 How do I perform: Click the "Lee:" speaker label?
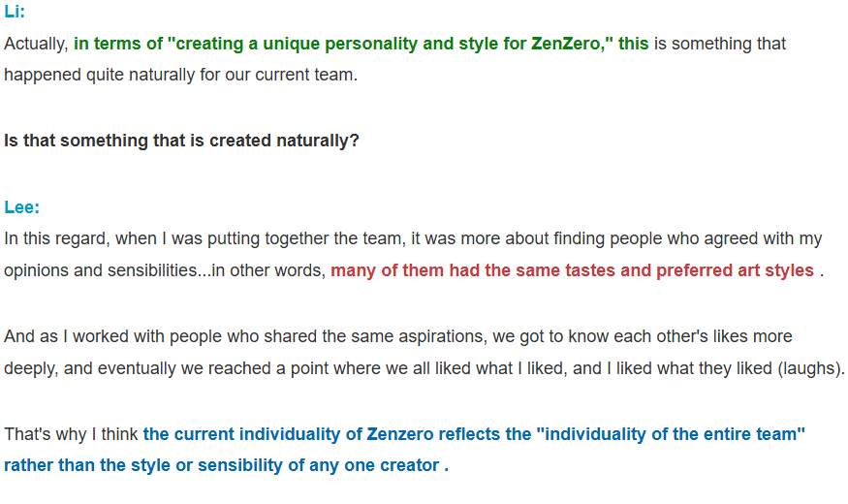point(21,206)
